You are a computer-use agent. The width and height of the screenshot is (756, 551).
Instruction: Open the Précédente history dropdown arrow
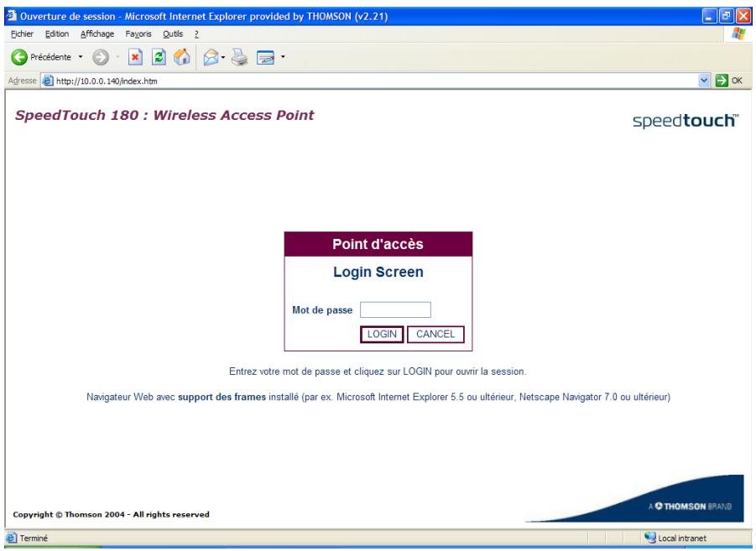[x=81, y=57]
